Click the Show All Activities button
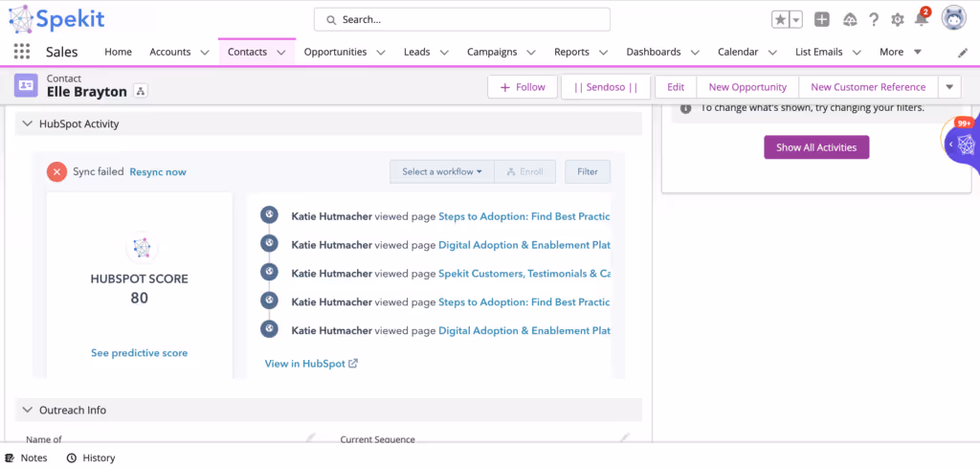980x468 pixels. pos(816,147)
